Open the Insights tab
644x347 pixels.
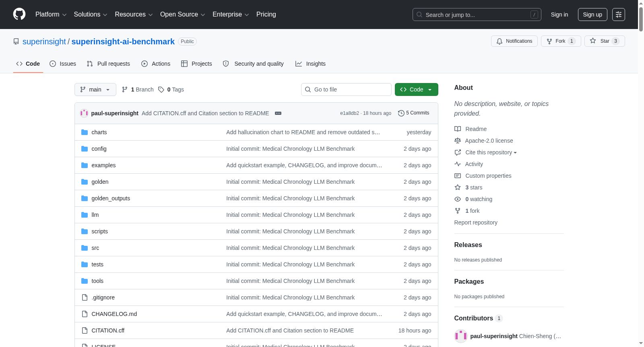pos(310,64)
